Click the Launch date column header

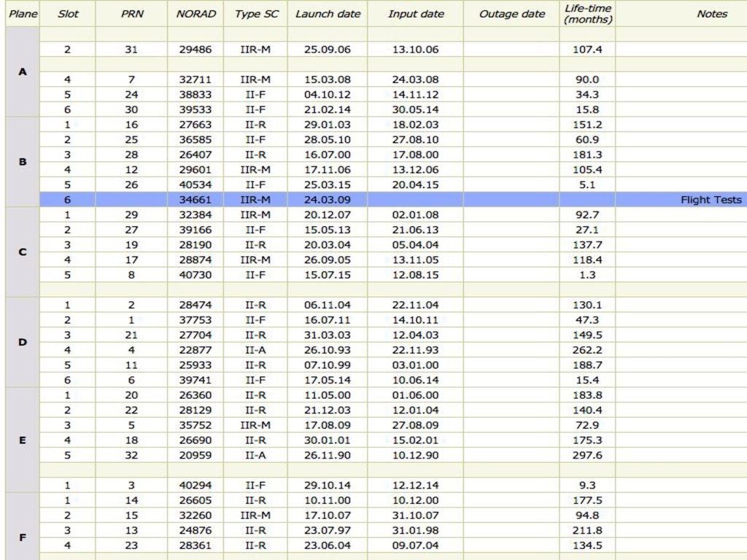pyautogui.click(x=328, y=14)
